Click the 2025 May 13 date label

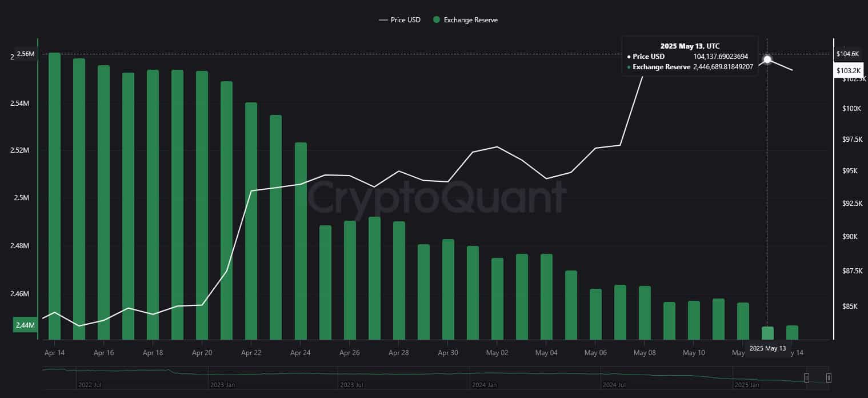[767, 348]
